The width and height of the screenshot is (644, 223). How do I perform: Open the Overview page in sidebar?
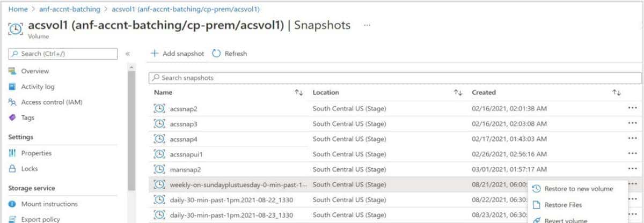pyautogui.click(x=35, y=71)
